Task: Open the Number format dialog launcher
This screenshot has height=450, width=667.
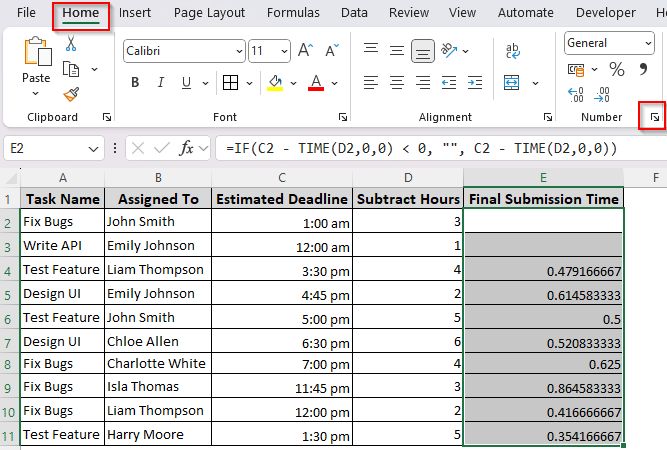Action: 655,117
